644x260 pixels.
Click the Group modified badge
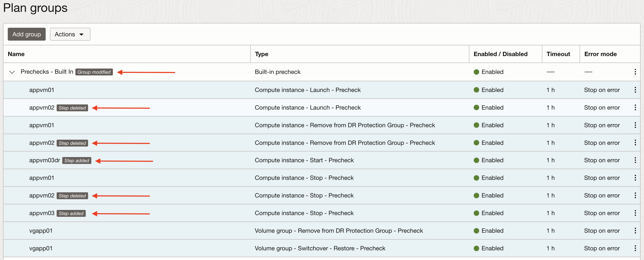click(x=94, y=72)
